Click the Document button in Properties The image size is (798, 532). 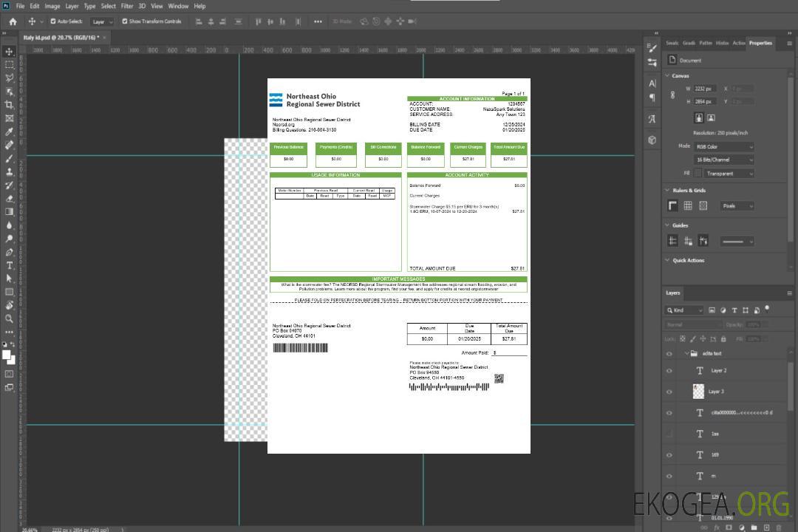(689, 60)
